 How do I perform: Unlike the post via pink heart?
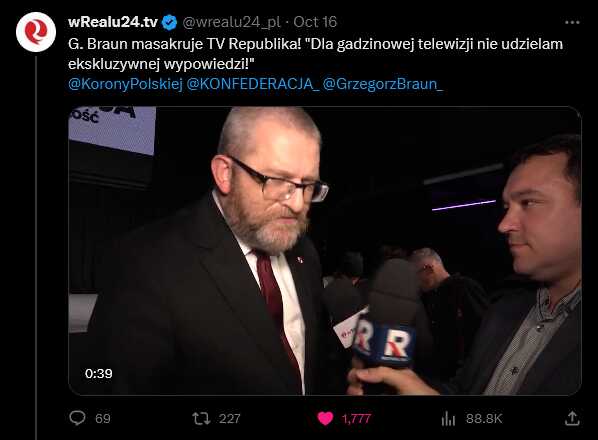[x=325, y=419]
